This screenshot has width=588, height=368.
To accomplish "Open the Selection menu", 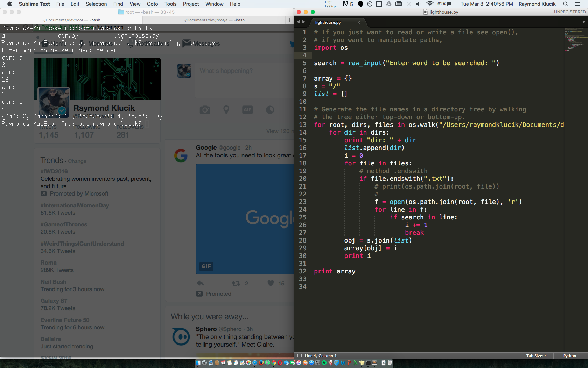I will pos(96,4).
